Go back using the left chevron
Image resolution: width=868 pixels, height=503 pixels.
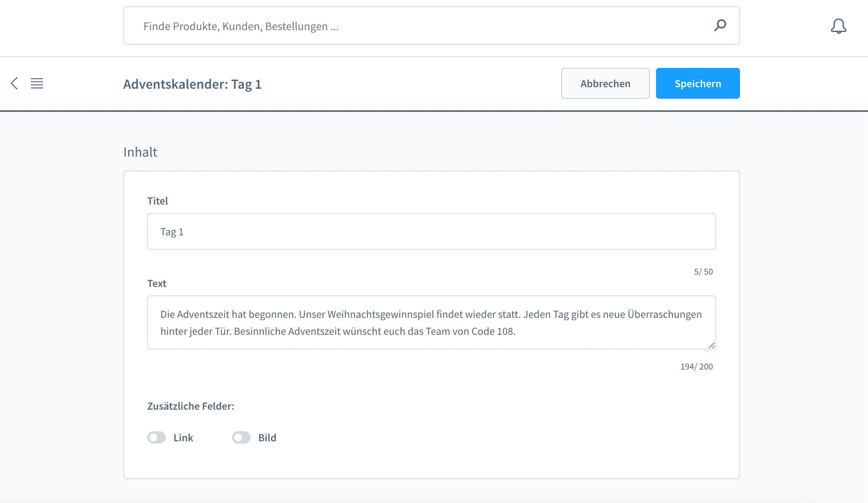point(14,83)
